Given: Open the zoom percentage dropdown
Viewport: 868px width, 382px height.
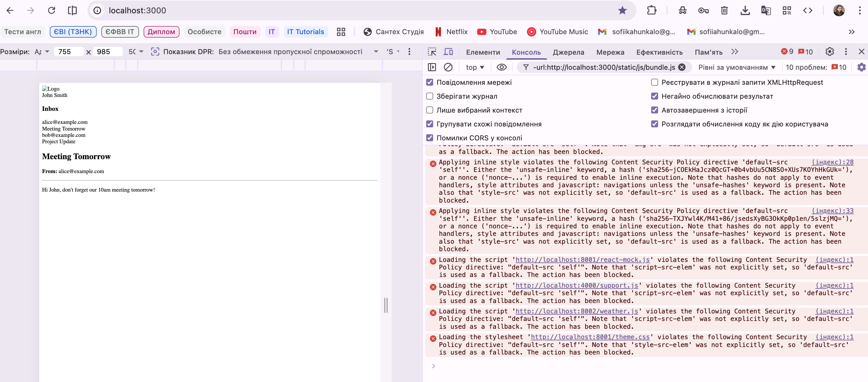Looking at the screenshot, I should click(136, 52).
